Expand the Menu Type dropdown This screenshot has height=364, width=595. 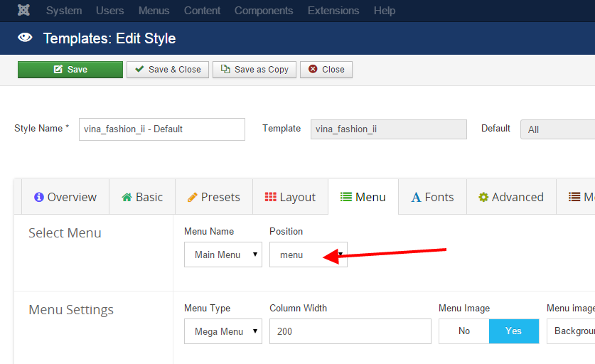[223, 331]
